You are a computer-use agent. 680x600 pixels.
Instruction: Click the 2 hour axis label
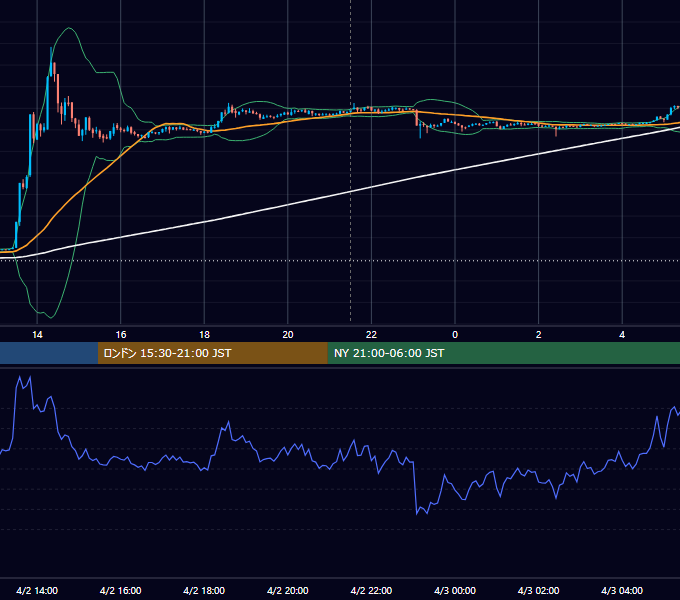539,335
